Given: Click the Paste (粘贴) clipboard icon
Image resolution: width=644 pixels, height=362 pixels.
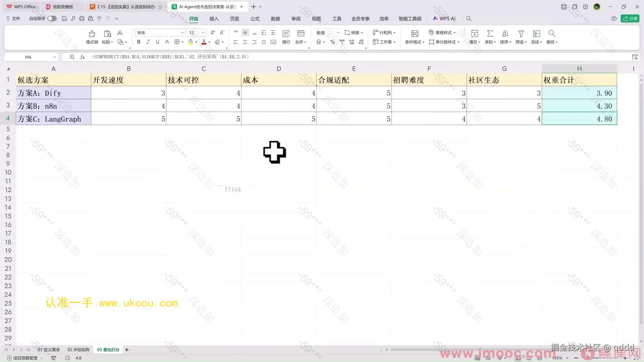Looking at the screenshot, I should tap(107, 34).
